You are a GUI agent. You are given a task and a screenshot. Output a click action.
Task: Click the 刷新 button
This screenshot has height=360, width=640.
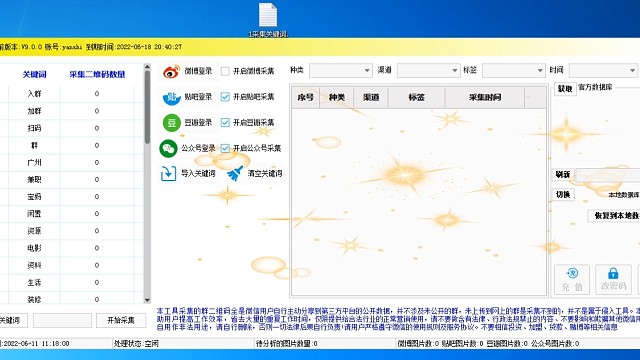point(563,175)
